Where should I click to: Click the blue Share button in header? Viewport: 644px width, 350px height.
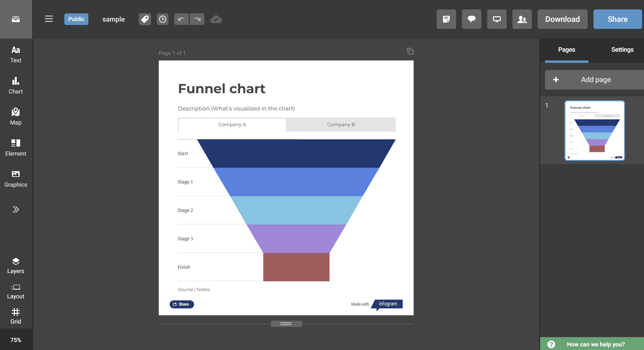point(618,19)
